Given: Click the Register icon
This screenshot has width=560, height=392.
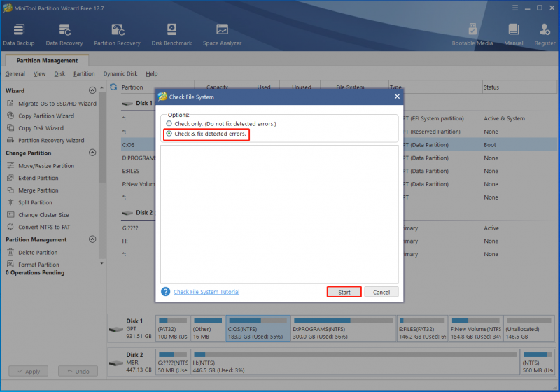Looking at the screenshot, I should pyautogui.click(x=545, y=34).
